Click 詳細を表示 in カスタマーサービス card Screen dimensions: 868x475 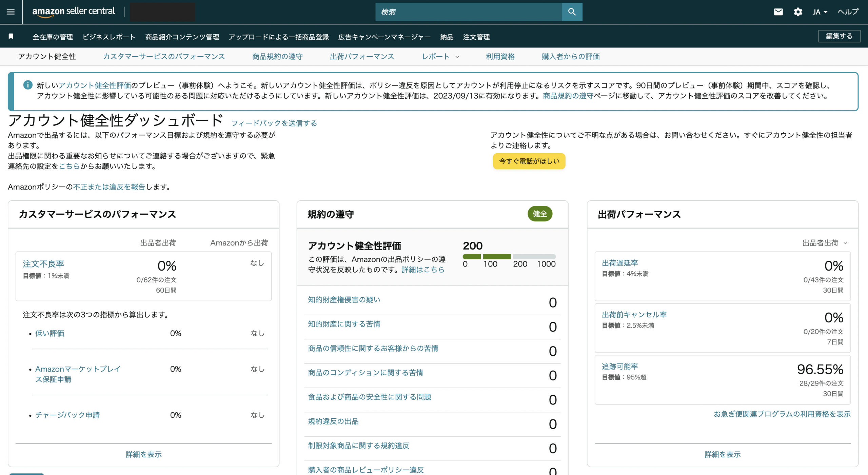coord(144,454)
